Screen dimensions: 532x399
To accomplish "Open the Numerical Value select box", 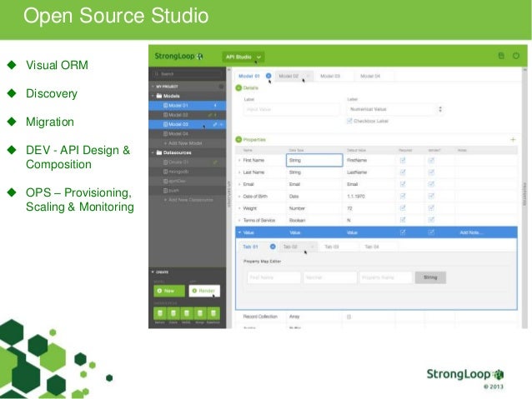I will click(x=396, y=109).
